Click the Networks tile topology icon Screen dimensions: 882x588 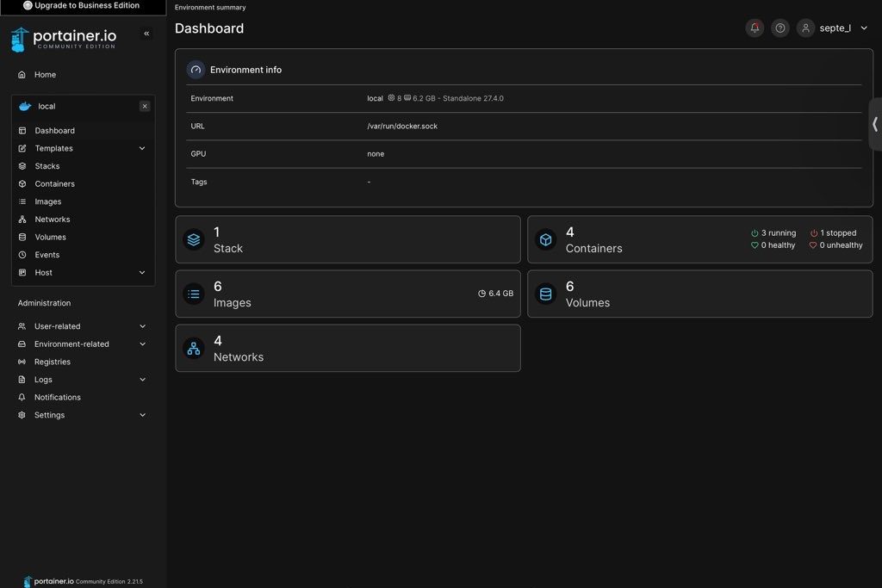[194, 349]
